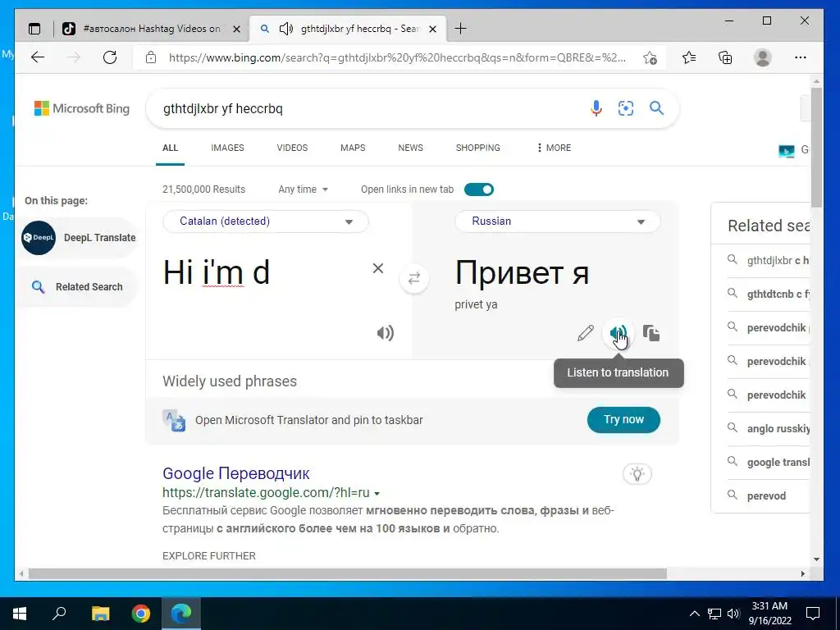Expand the translate.google.com URL arrow
This screenshot has height=630, width=840.
(x=377, y=493)
